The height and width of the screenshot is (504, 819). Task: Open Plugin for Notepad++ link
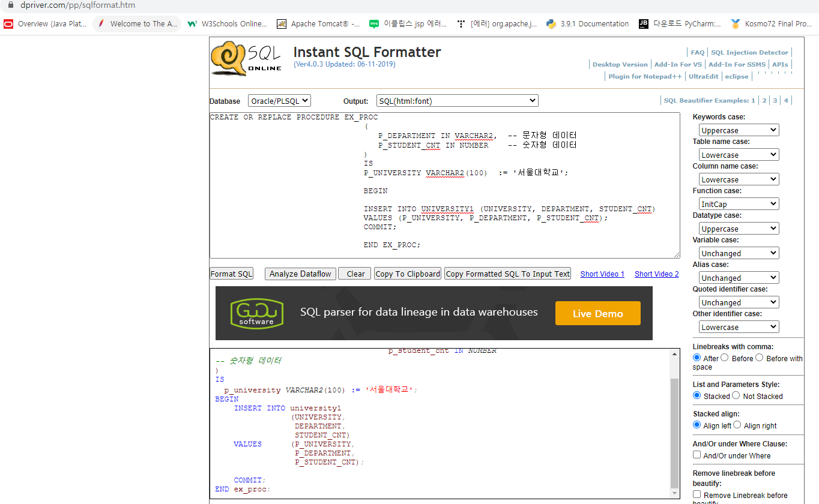click(645, 77)
